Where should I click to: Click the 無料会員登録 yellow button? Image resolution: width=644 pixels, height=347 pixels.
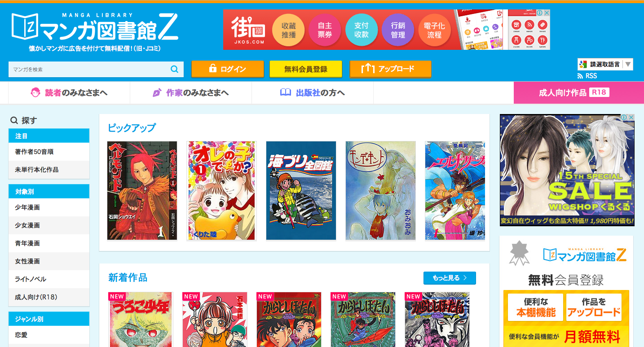pos(306,69)
